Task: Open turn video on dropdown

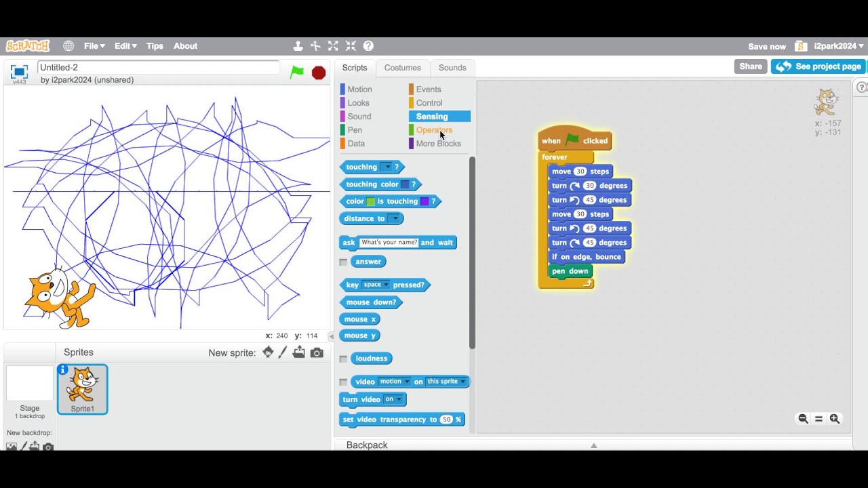Action: pyautogui.click(x=393, y=399)
